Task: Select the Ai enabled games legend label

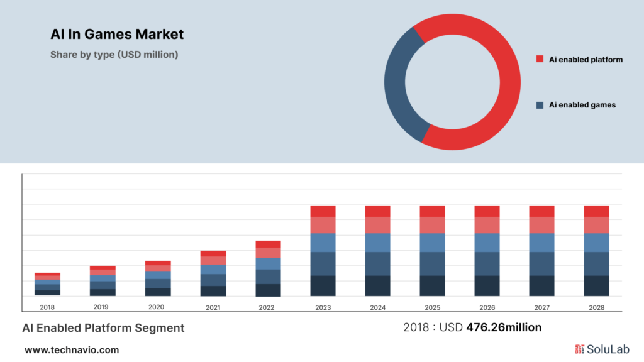Action: click(x=582, y=105)
